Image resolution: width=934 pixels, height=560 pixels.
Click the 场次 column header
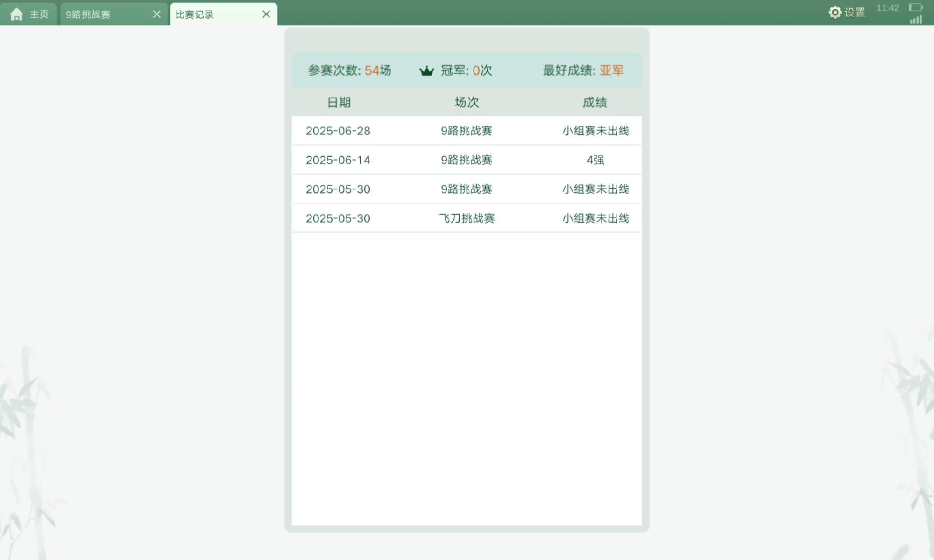(x=467, y=102)
